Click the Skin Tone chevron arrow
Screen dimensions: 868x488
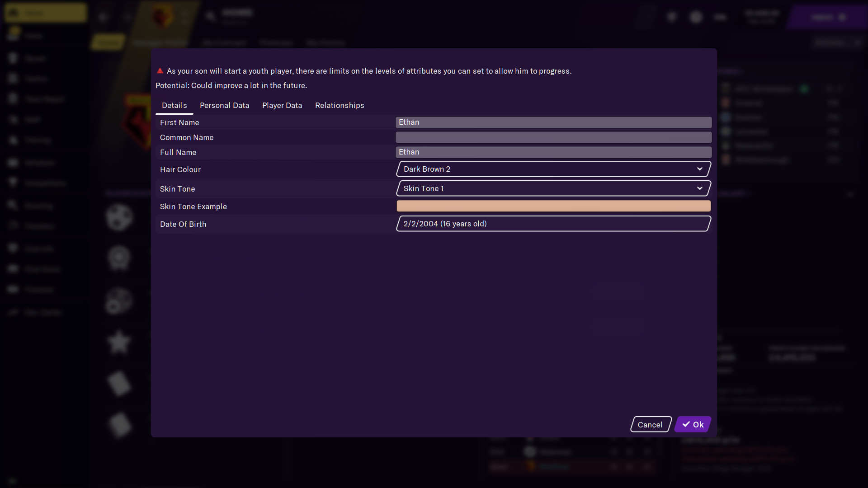pos(699,188)
